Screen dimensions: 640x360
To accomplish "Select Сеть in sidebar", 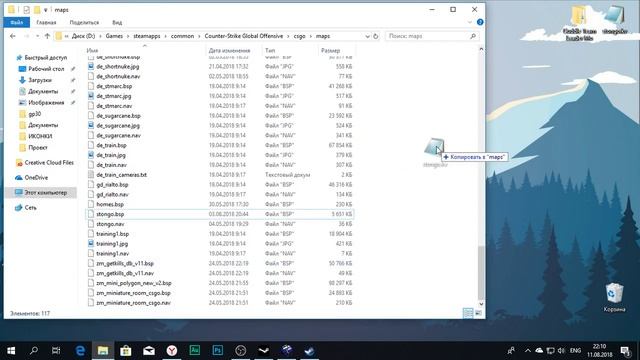I will 31,208.
